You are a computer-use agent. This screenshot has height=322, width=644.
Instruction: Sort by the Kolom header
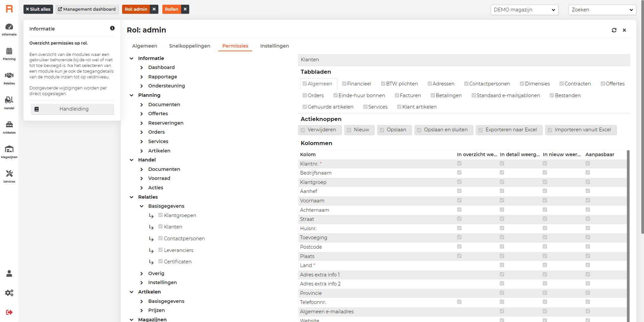click(308, 154)
